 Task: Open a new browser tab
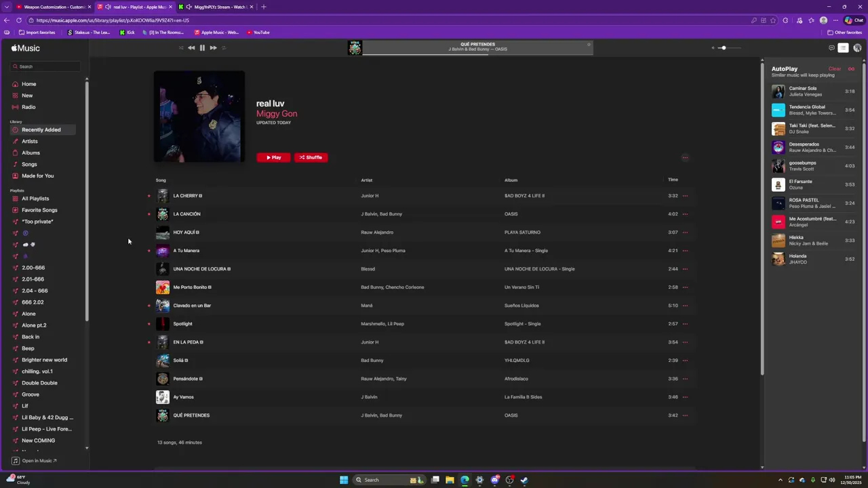point(263,7)
